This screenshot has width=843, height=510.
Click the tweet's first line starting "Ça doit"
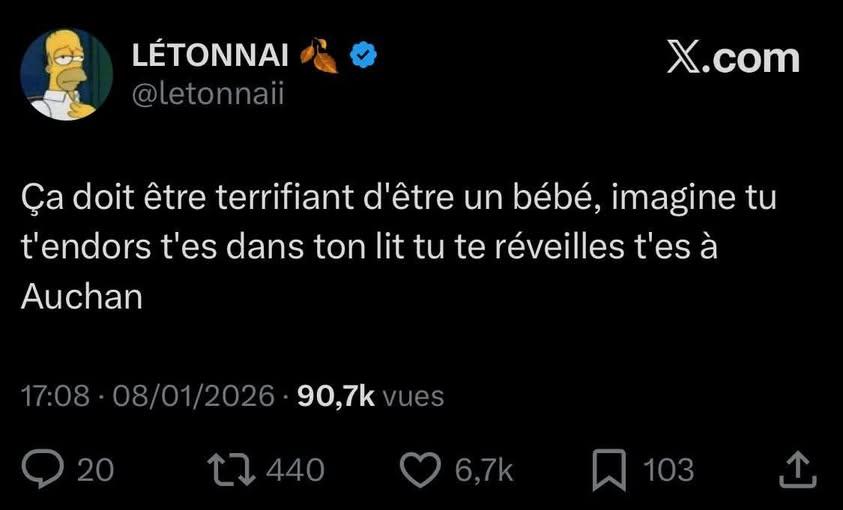(x=398, y=199)
